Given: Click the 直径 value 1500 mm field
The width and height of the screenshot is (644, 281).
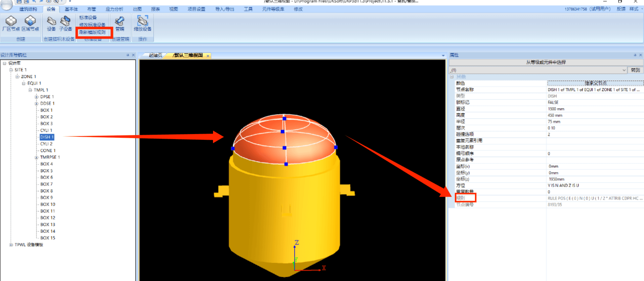Looking at the screenshot, I should click(595, 109).
